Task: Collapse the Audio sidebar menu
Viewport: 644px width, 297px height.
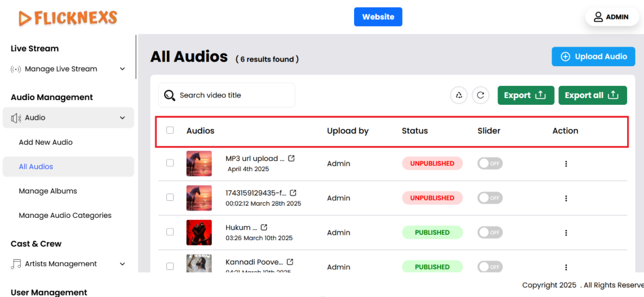Action: coord(122,118)
